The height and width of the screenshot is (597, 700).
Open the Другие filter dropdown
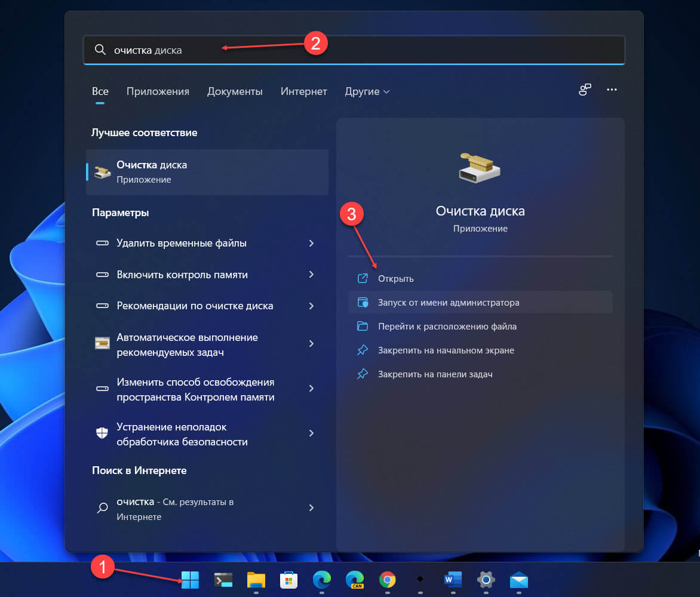click(367, 91)
